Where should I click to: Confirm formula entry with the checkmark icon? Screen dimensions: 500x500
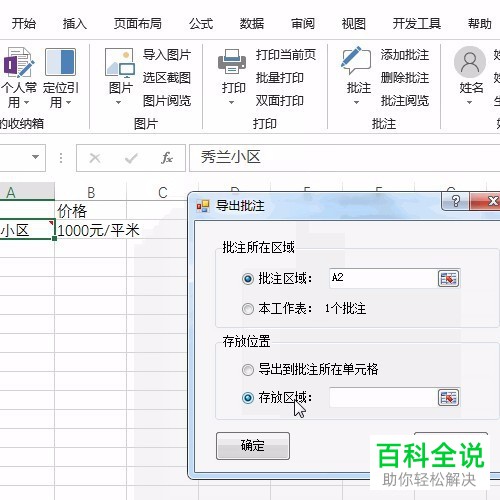[131, 158]
